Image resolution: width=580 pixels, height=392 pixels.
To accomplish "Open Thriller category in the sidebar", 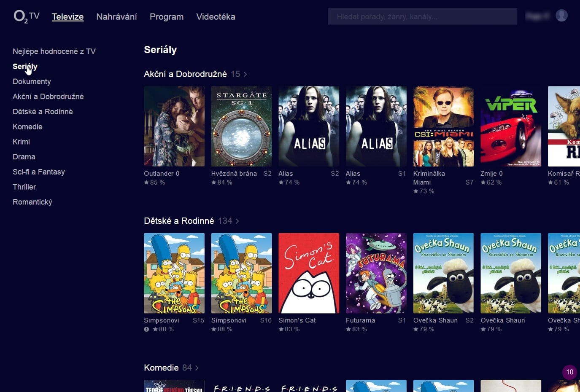I will (24, 187).
